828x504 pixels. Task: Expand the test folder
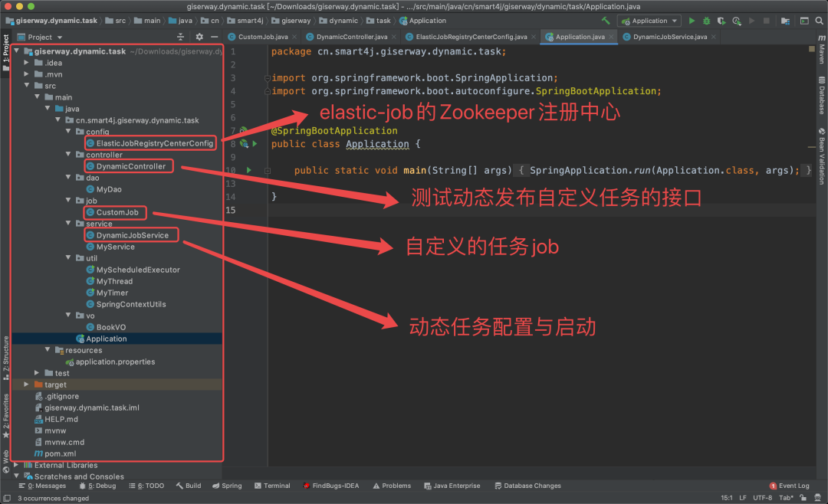click(37, 373)
